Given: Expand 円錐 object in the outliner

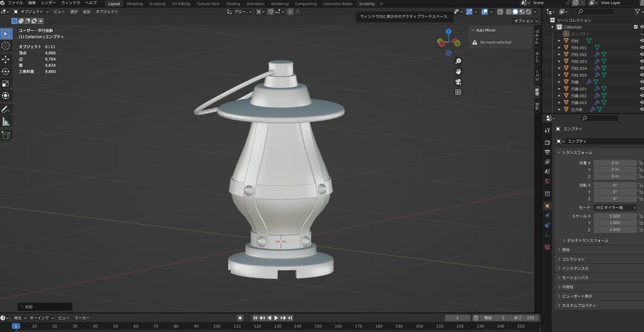Looking at the screenshot, I should point(559,82).
